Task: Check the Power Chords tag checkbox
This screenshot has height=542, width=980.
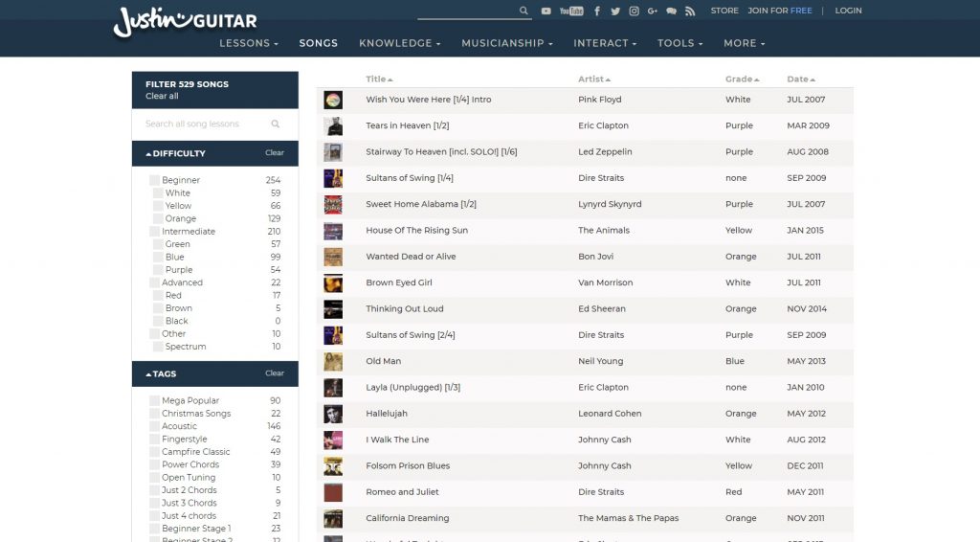Action: point(154,465)
